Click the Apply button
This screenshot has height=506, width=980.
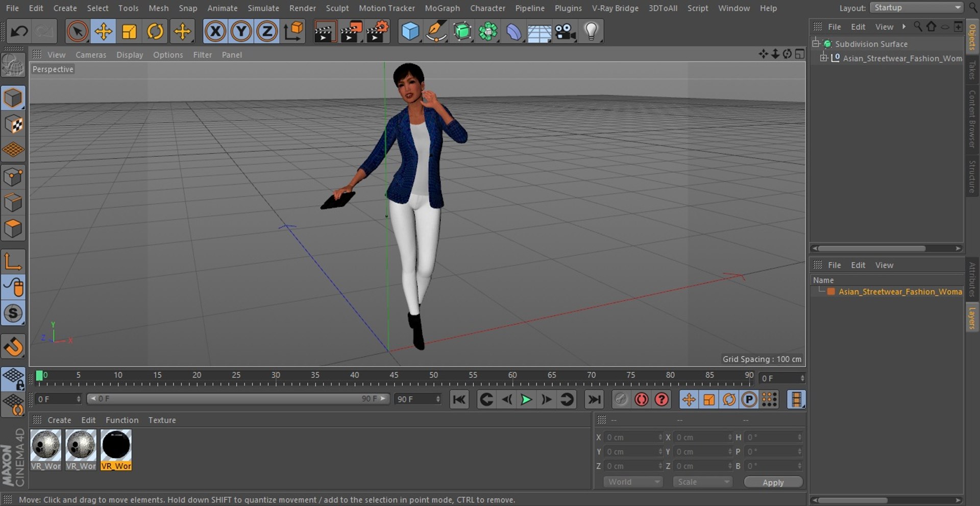pos(773,483)
